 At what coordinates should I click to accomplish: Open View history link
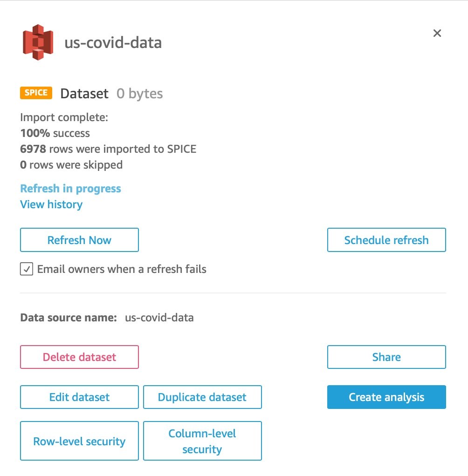pyautogui.click(x=51, y=204)
